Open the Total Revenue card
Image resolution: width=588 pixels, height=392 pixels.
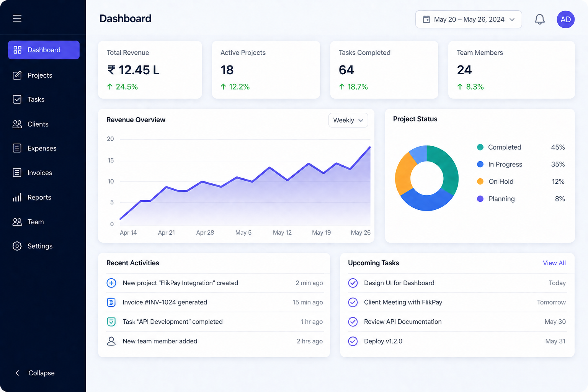coord(150,70)
